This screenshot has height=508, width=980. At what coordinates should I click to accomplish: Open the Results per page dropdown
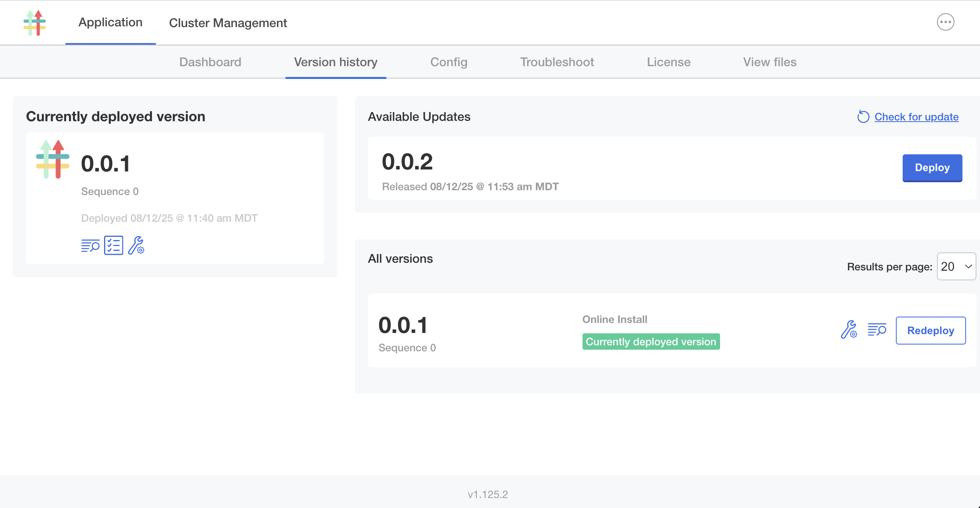click(956, 266)
